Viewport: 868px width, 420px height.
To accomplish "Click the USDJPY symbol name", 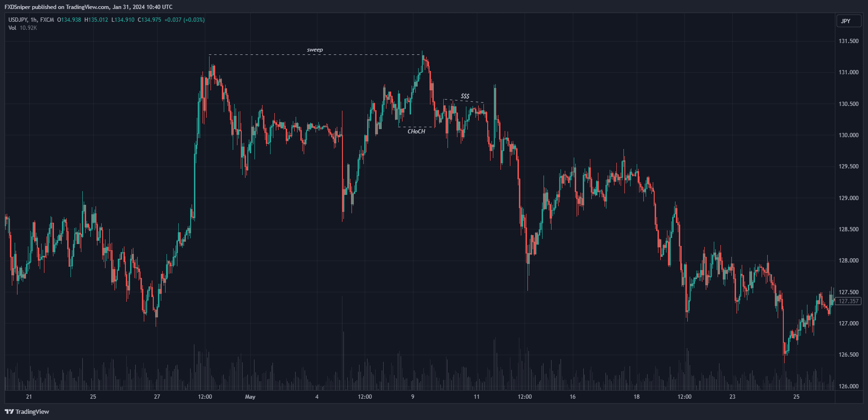I will tap(18, 20).
